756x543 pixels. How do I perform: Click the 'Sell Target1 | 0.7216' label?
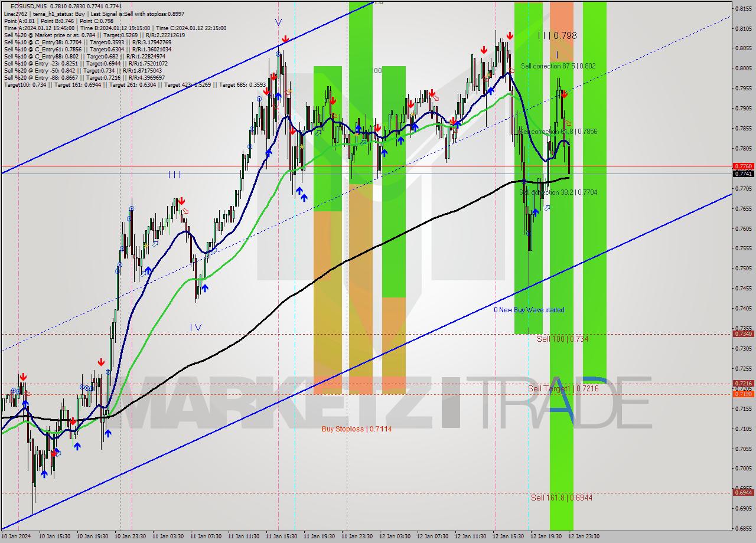563,389
